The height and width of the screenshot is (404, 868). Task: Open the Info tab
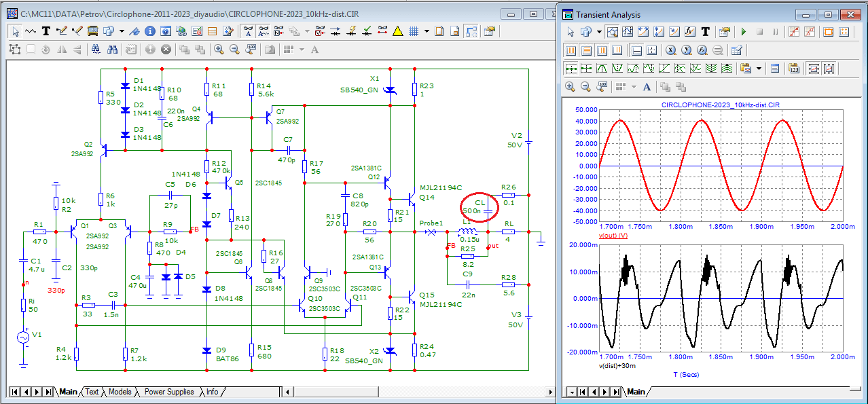[x=213, y=392]
